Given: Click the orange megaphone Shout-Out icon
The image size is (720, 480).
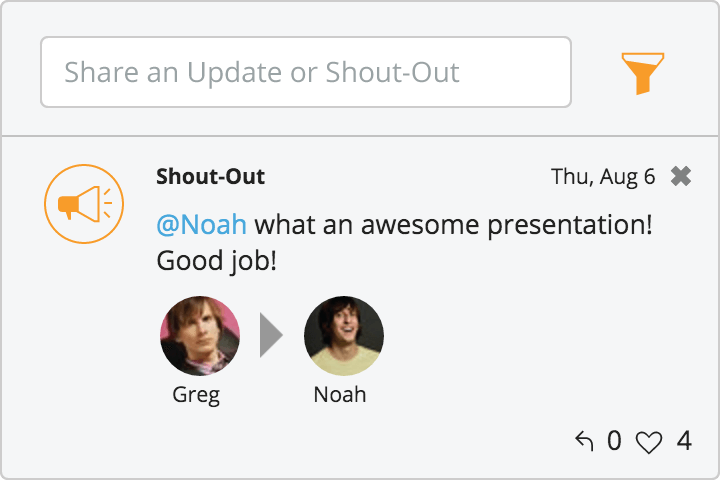Looking at the screenshot, I should [84, 204].
